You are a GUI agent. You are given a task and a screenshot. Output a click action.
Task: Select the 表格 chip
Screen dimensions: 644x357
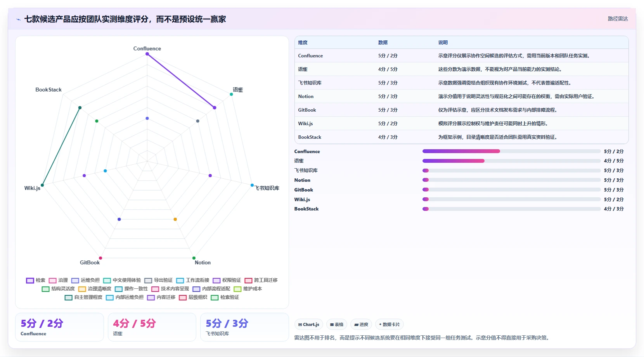(x=337, y=324)
